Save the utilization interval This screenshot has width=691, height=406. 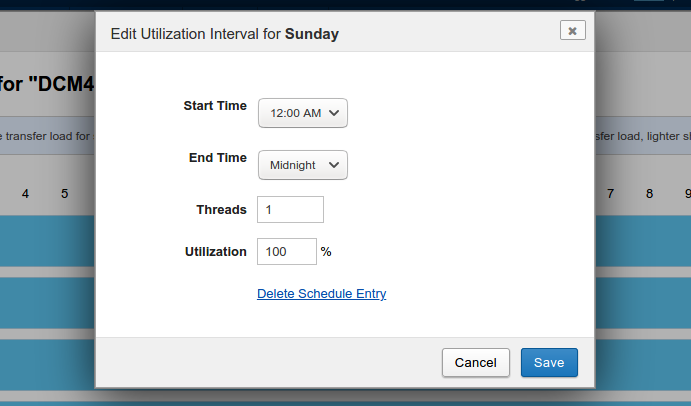pos(548,362)
